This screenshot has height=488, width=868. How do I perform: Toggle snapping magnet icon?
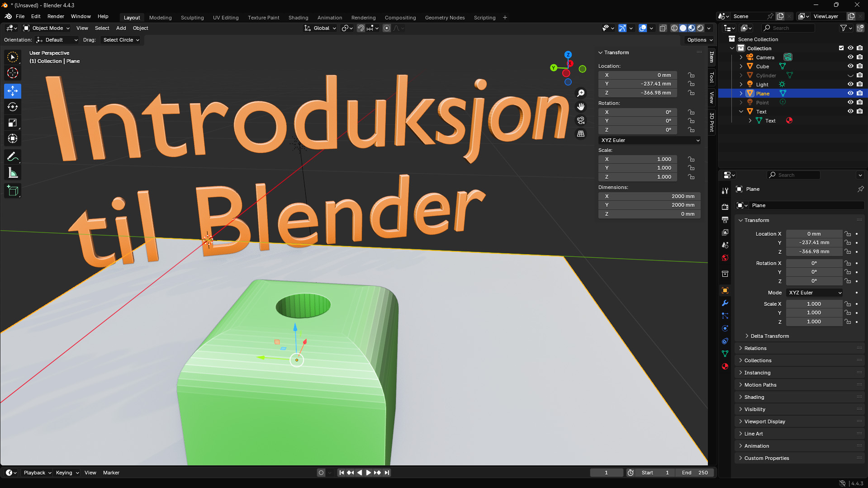pos(361,28)
